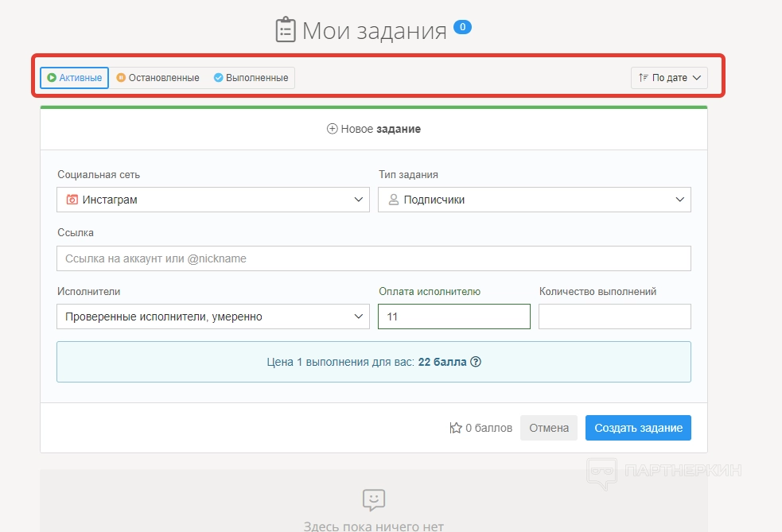This screenshot has height=532, width=782.
Task: Click the question mark help icon after 22 балла
Action: (477, 362)
